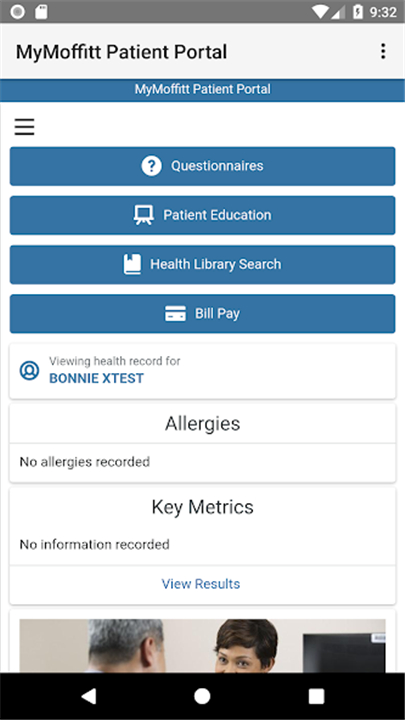Go to Bill Pay
This screenshot has width=405, height=720.
tap(202, 314)
